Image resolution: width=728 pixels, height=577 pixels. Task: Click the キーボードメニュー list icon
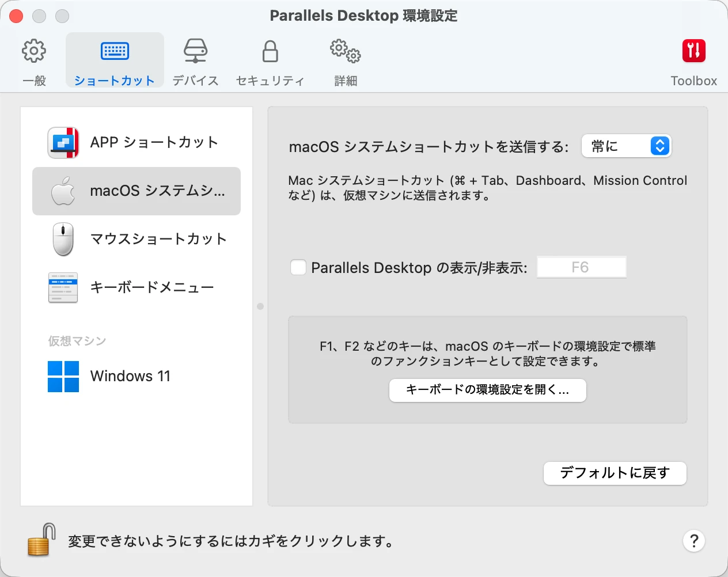pos(63,287)
